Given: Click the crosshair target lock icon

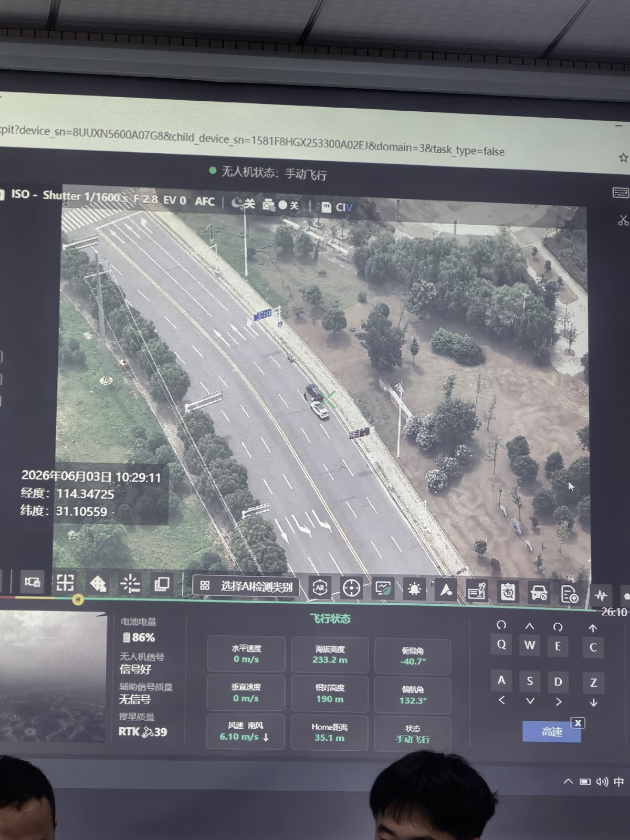Looking at the screenshot, I should (x=351, y=588).
